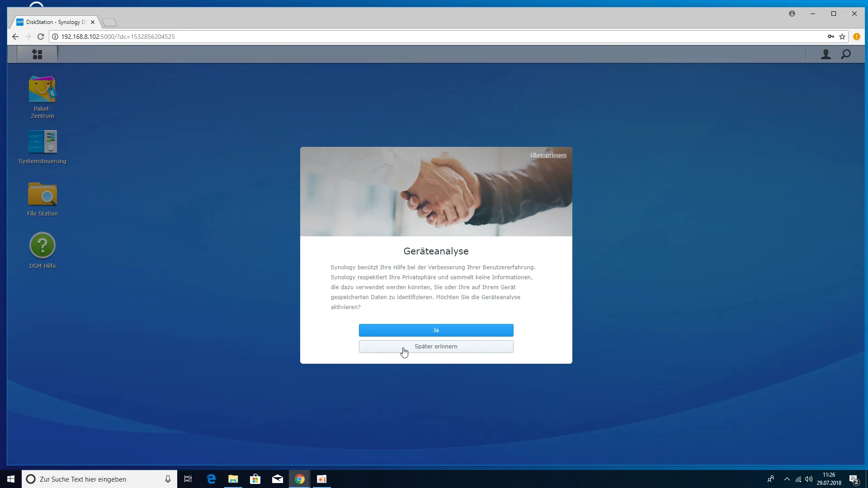Open the Chrome profile icon
868x488 pixels.
click(x=792, y=14)
